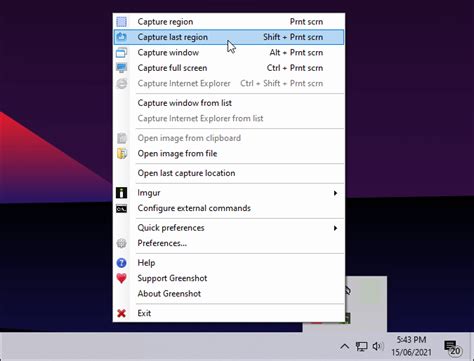
Task: Exit Greenshot from menu
Action: coord(229,313)
